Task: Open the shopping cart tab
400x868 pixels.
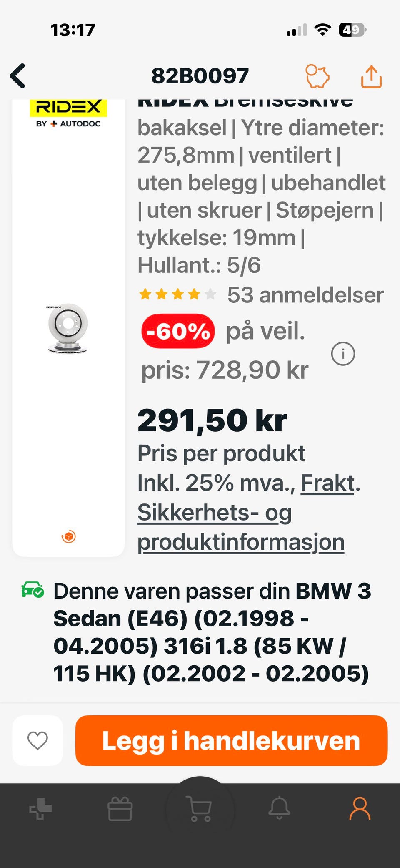Action: pos(200,809)
